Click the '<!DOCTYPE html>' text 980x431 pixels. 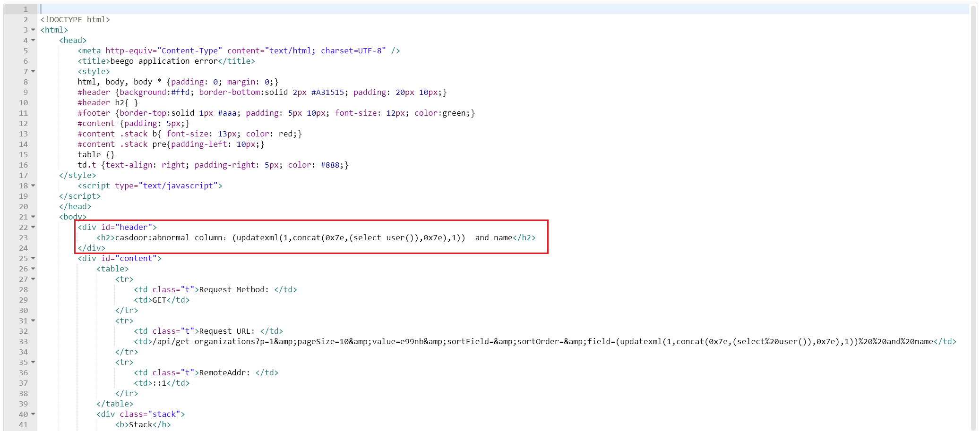[x=75, y=19]
